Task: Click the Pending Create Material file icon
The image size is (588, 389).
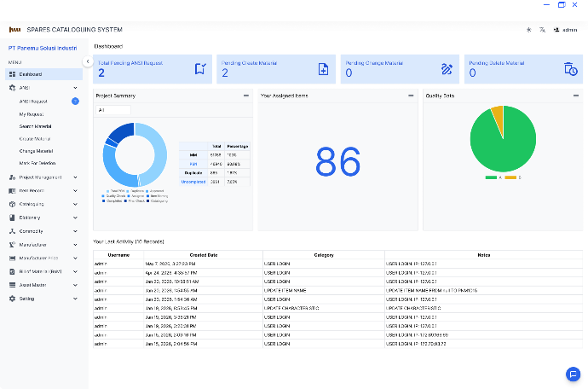Action: point(323,69)
